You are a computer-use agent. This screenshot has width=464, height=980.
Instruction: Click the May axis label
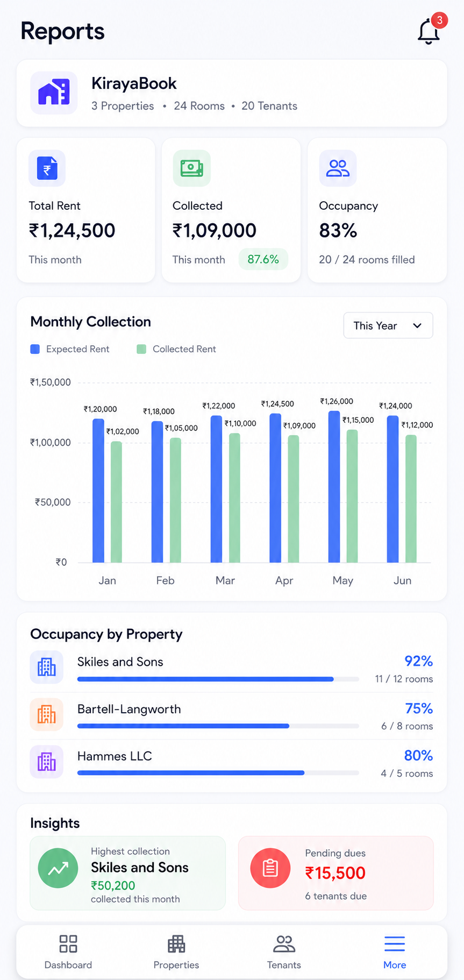(343, 581)
